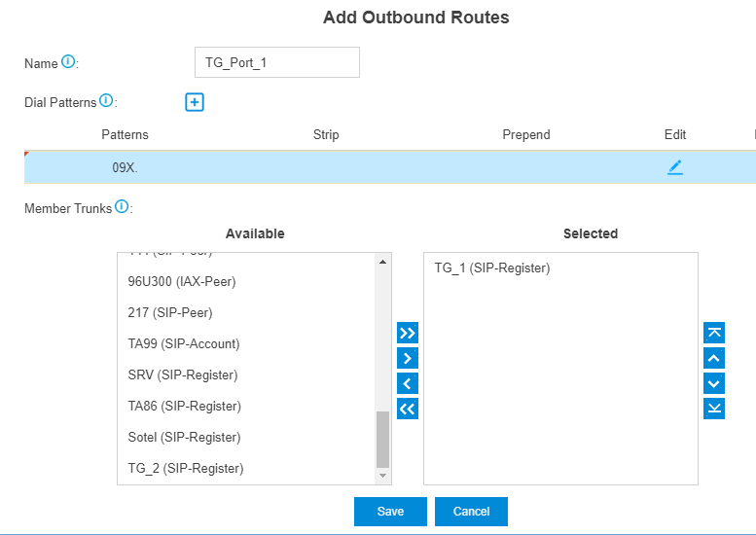
Task: Show info tooltip next to Member Trunks
Action: pos(122,206)
